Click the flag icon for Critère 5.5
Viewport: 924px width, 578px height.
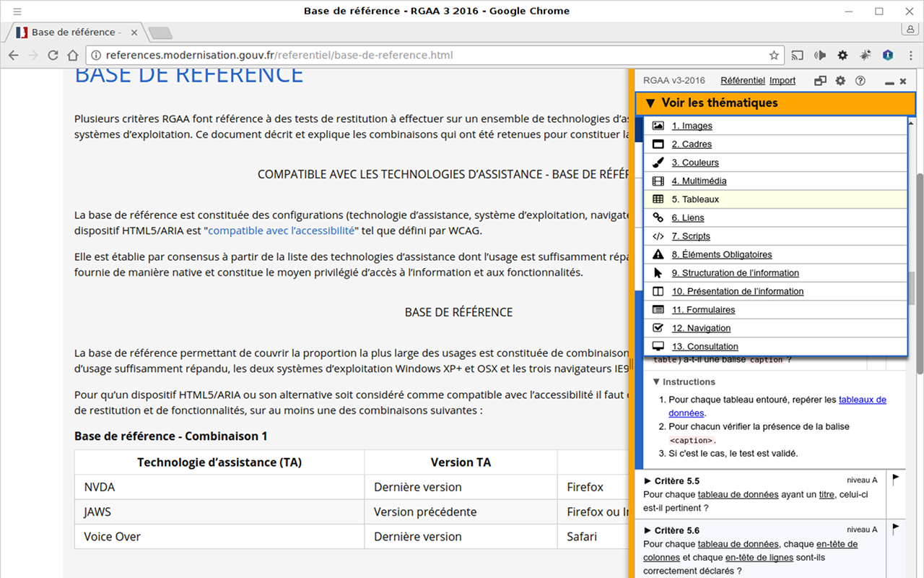[x=896, y=478]
